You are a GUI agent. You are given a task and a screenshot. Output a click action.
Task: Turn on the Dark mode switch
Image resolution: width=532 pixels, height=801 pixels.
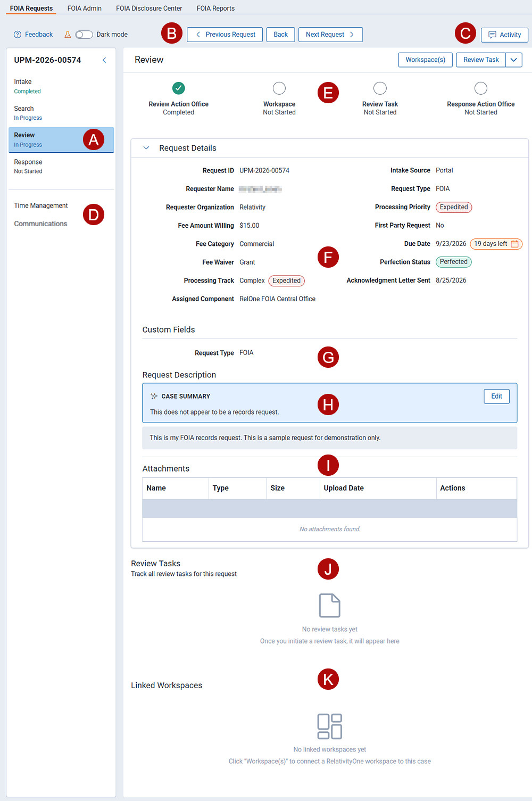point(84,35)
